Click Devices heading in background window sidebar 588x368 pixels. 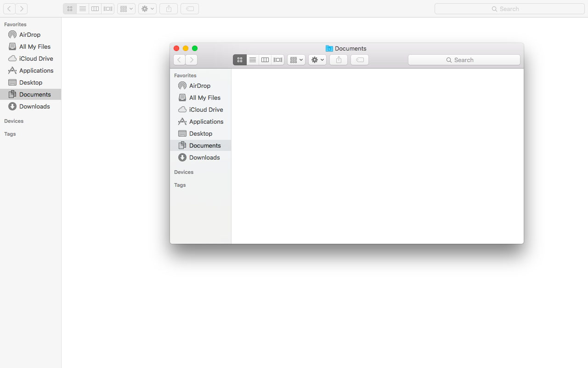[14, 121]
